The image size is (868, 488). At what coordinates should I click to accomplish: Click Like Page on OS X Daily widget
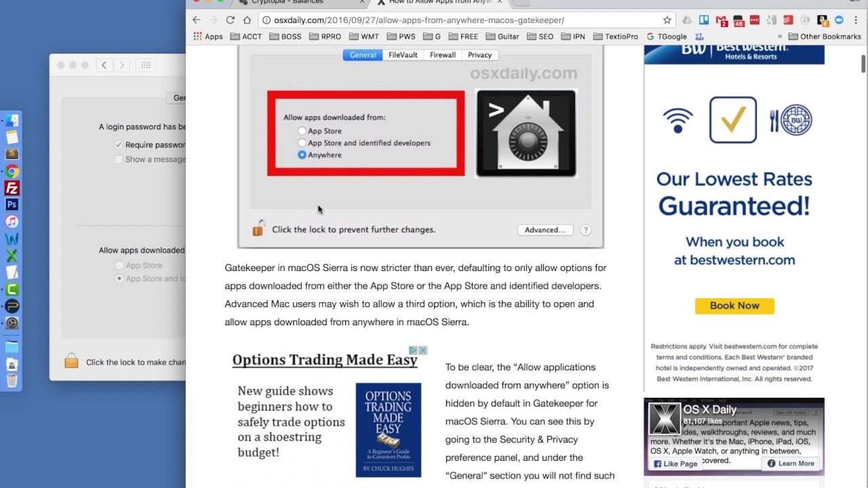675,464
